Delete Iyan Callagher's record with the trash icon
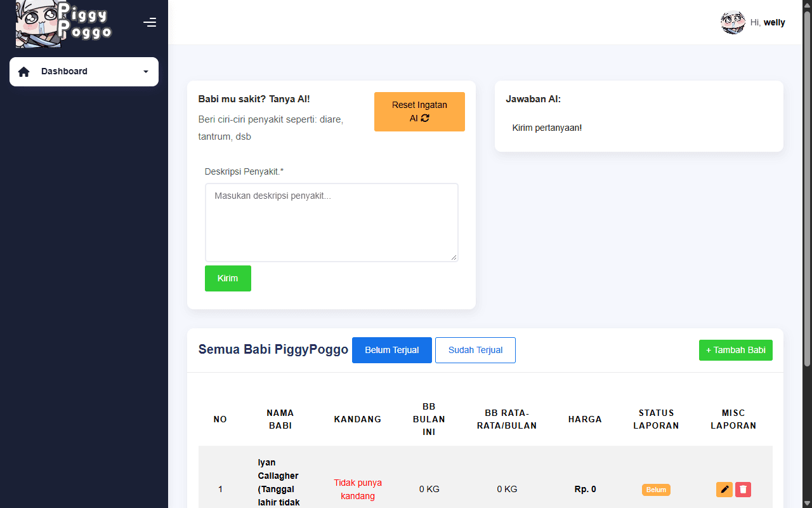 tap(743, 490)
